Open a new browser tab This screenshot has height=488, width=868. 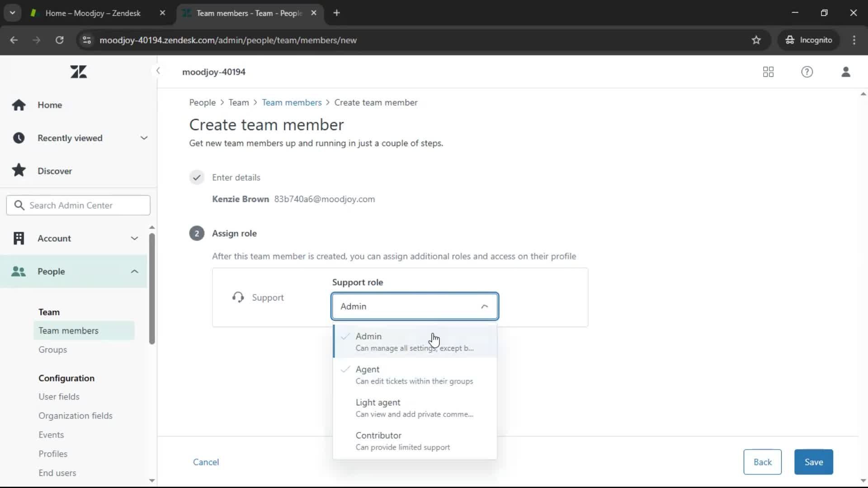[336, 13]
